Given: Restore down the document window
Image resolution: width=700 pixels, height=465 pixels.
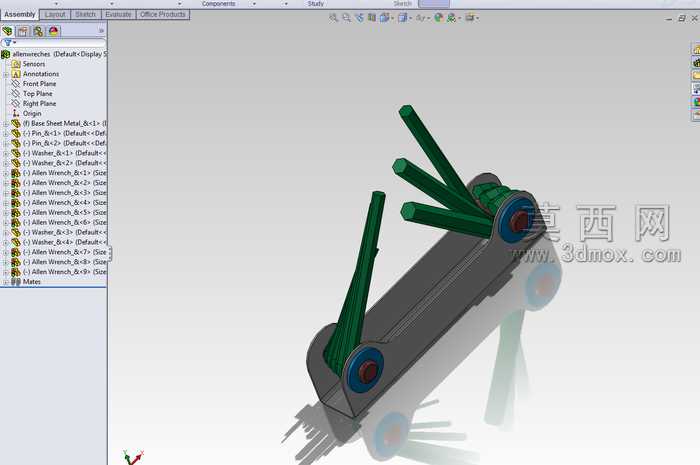Looking at the screenshot, I should [682, 18].
